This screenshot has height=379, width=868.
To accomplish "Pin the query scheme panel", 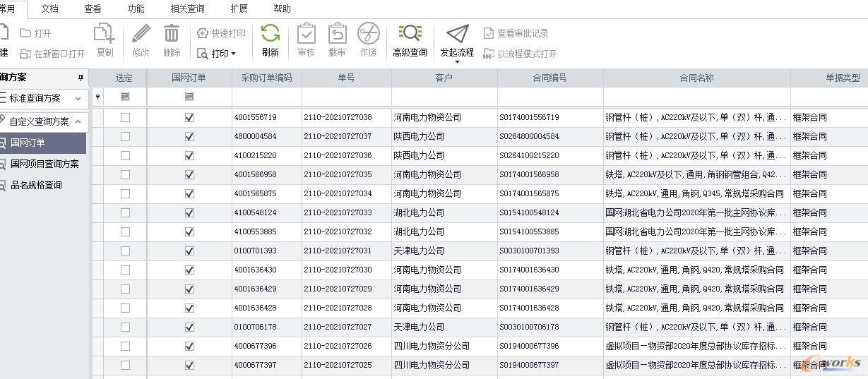I will click(x=81, y=78).
